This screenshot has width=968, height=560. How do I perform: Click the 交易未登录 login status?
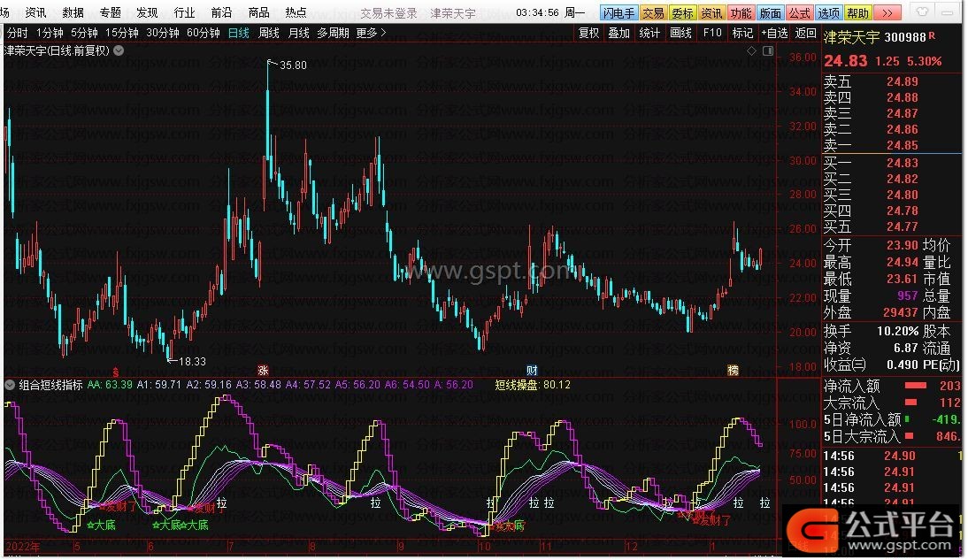pos(388,13)
